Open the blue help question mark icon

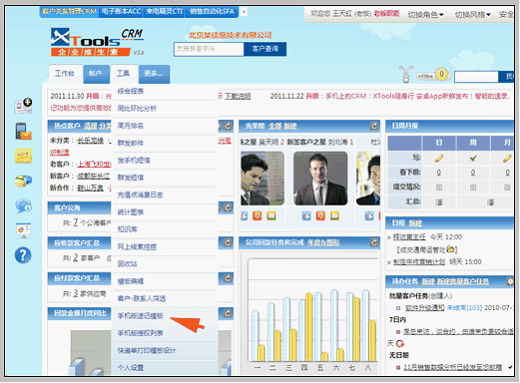[23, 255]
